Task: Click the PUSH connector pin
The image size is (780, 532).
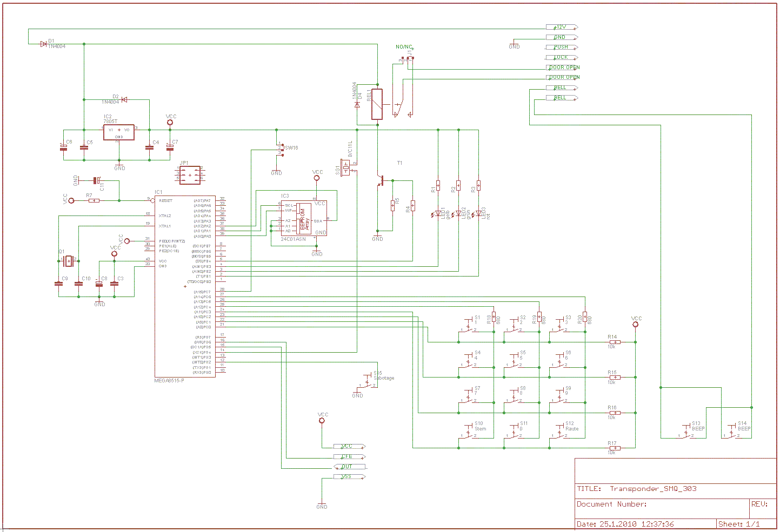Action: tap(562, 47)
